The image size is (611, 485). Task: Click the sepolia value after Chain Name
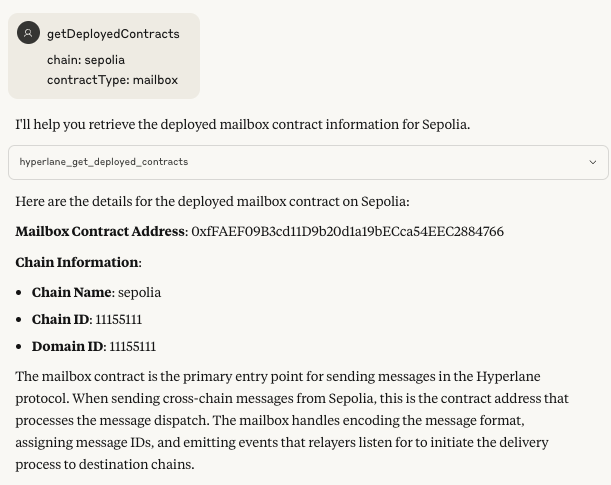coord(140,292)
